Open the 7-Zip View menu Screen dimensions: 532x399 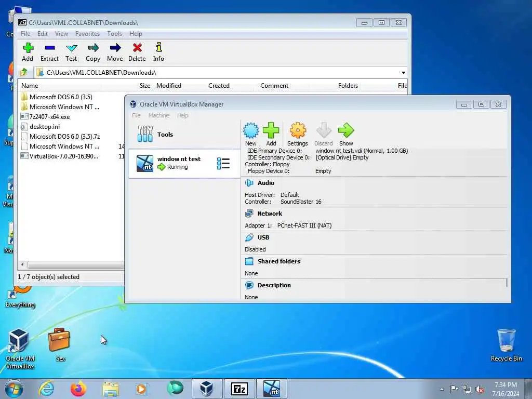click(x=61, y=34)
